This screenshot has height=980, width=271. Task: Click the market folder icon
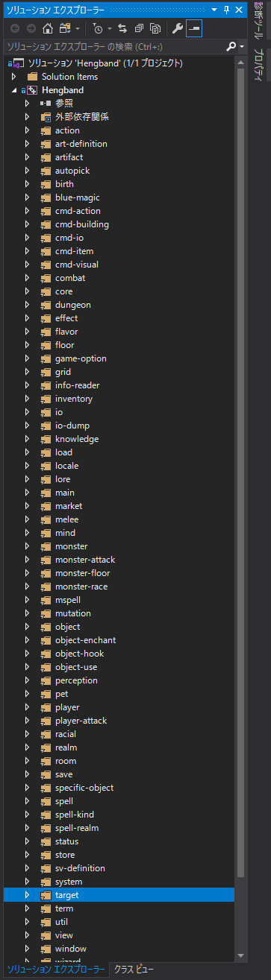click(46, 506)
